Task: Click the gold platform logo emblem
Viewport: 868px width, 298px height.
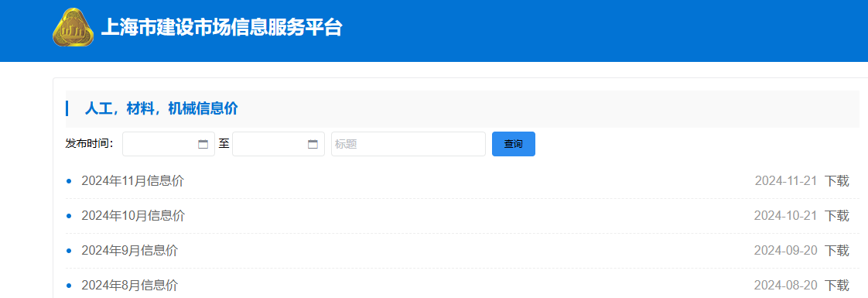Action: [x=73, y=27]
